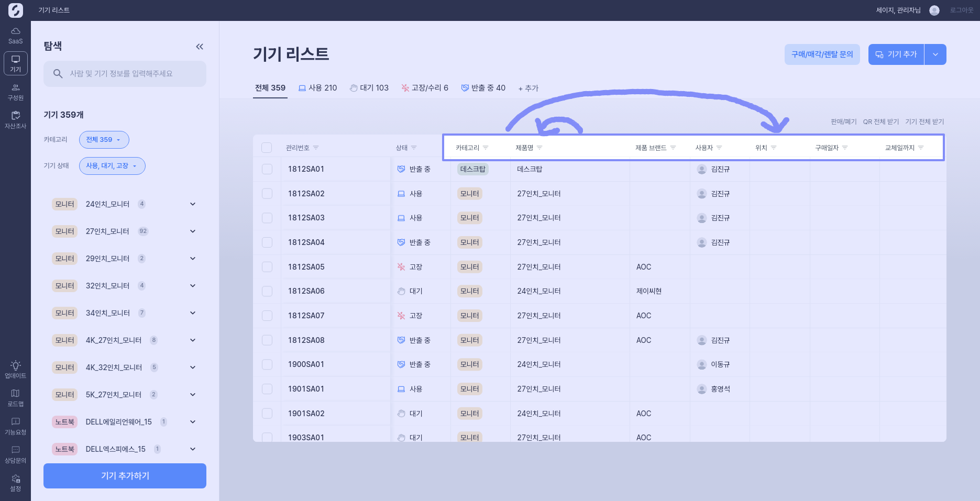The width and height of the screenshot is (980, 501).
Task: Toggle the select-all checkbox in table header
Action: (x=267, y=148)
